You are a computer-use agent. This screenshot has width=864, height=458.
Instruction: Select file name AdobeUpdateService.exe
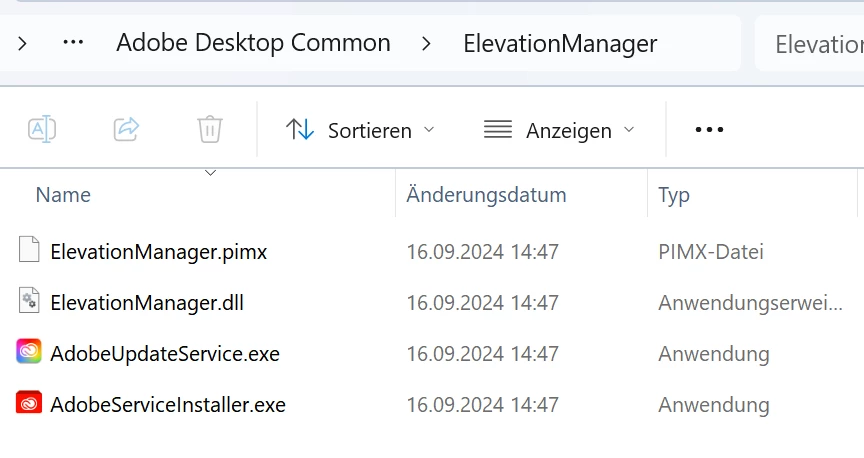point(165,354)
